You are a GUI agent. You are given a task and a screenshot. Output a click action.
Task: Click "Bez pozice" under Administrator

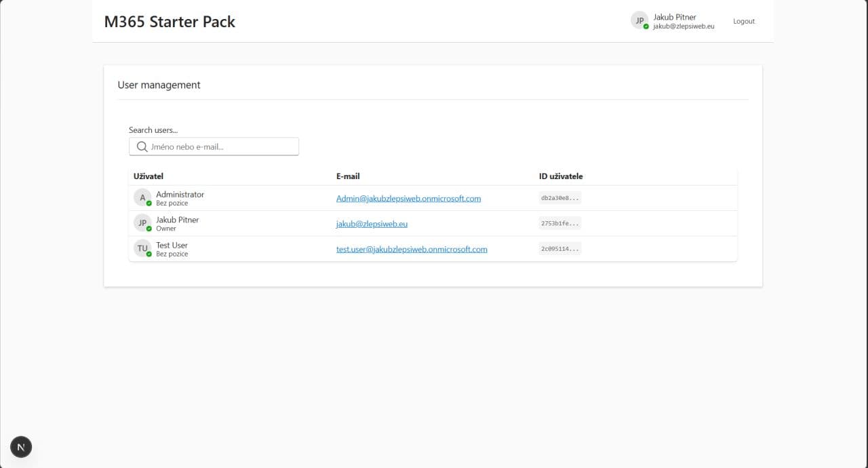click(x=172, y=203)
